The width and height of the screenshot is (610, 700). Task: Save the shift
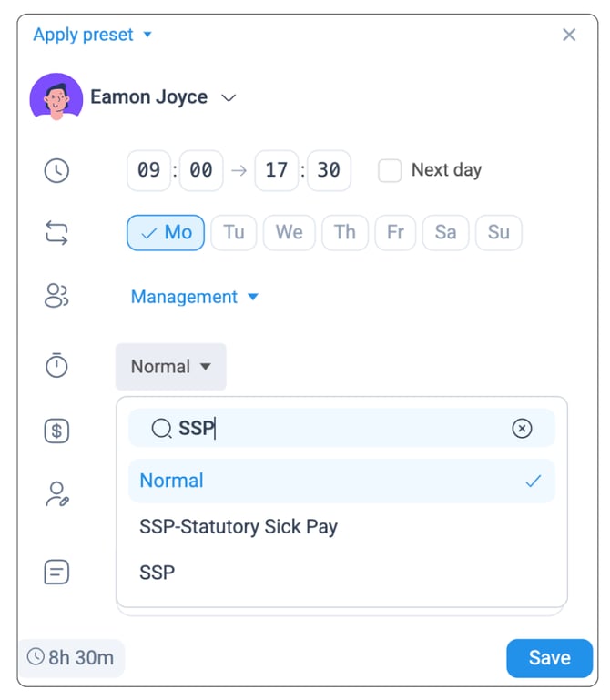549,657
